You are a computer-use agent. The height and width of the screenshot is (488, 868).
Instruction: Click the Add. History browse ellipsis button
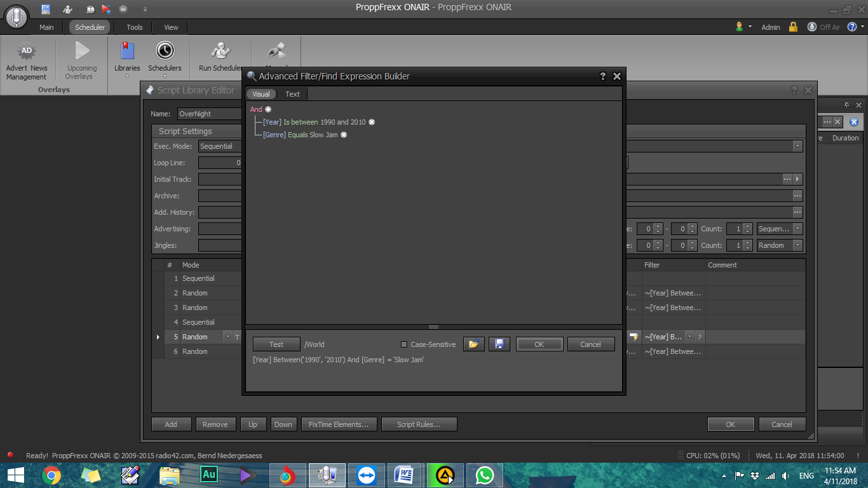pos(797,212)
